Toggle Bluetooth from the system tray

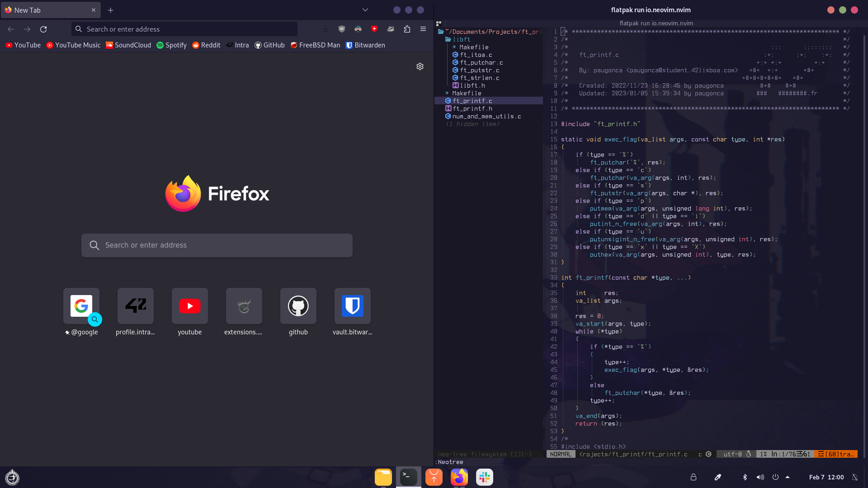pos(745,477)
